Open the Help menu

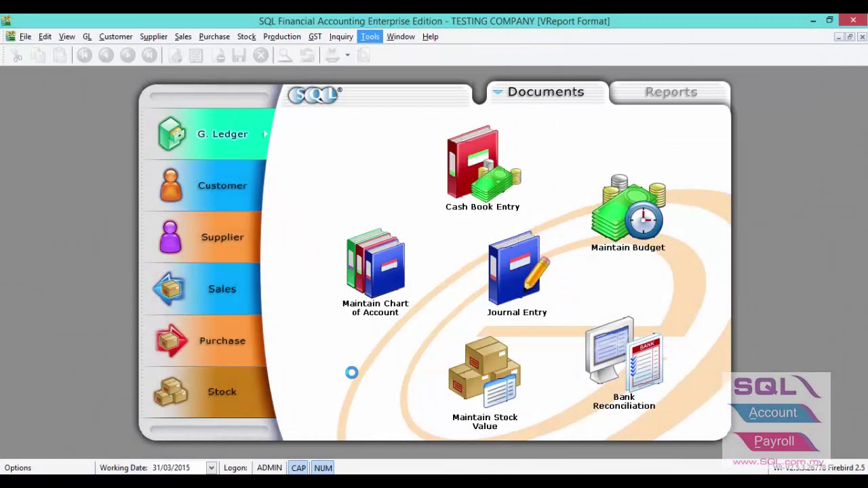pos(431,37)
